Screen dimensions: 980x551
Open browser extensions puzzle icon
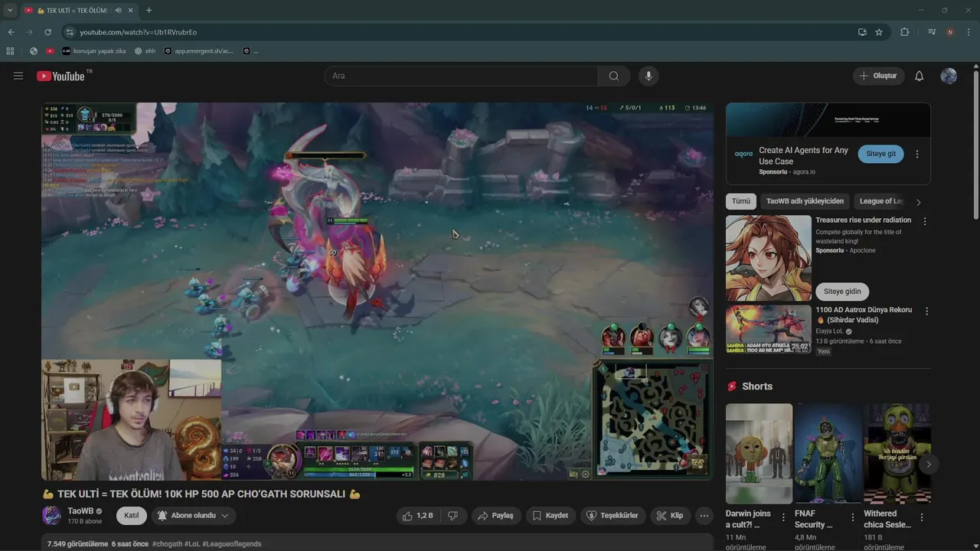click(905, 32)
